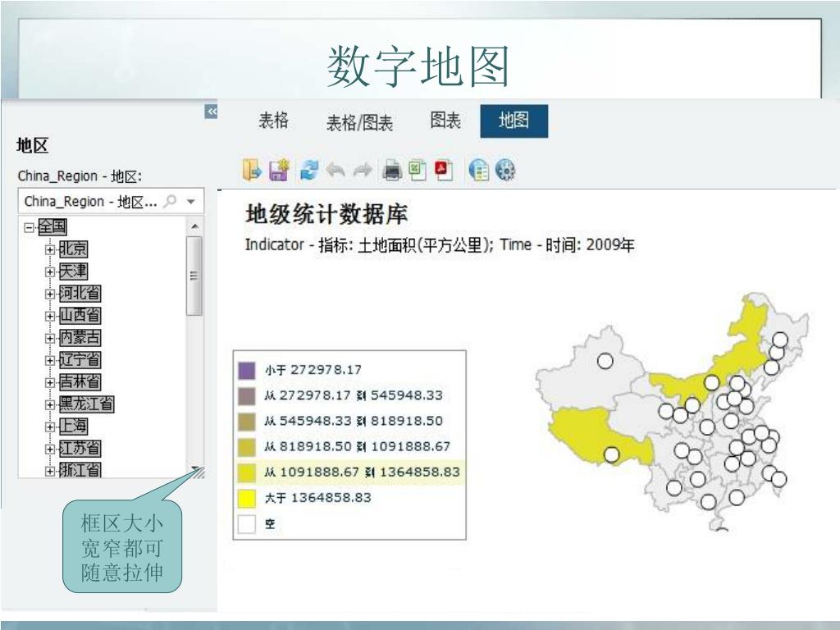The height and width of the screenshot is (630, 840).
Task: Click the printer icon
Action: pos(392,171)
